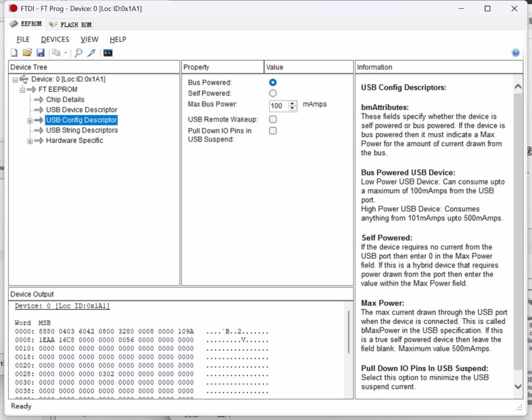Select the Bus Powered radio button
The height and width of the screenshot is (420, 532).
(273, 83)
